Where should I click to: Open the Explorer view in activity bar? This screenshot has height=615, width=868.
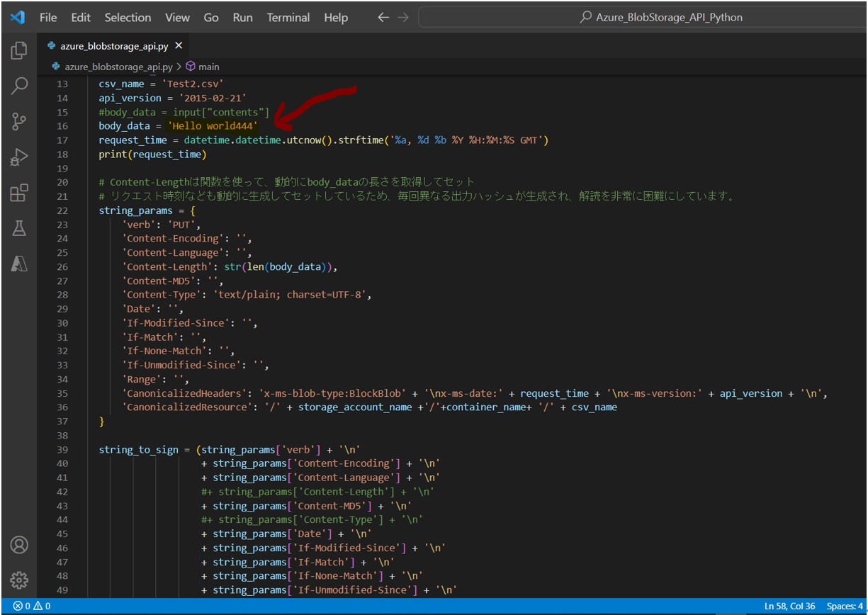pyautogui.click(x=19, y=50)
